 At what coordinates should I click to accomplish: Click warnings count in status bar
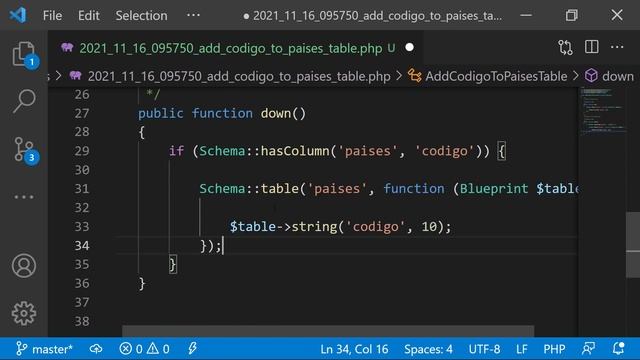[x=158, y=349]
